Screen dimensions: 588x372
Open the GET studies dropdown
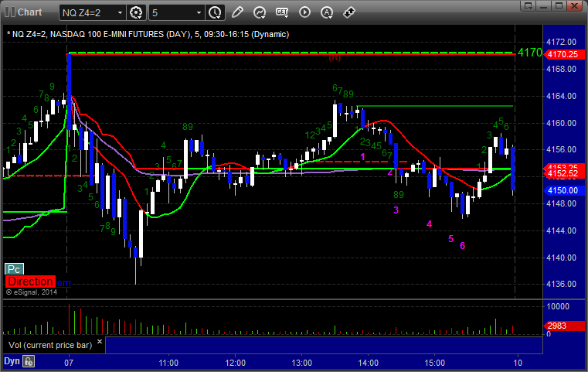click(282, 12)
